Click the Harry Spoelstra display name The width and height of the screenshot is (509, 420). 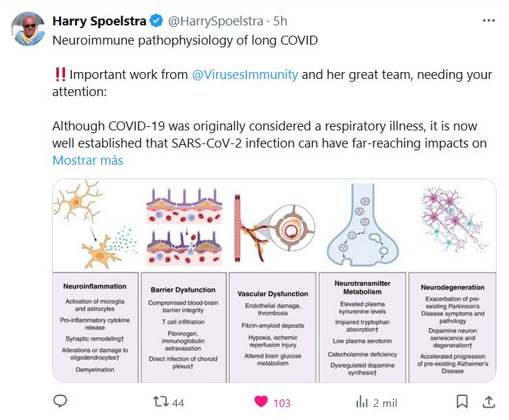(100, 21)
